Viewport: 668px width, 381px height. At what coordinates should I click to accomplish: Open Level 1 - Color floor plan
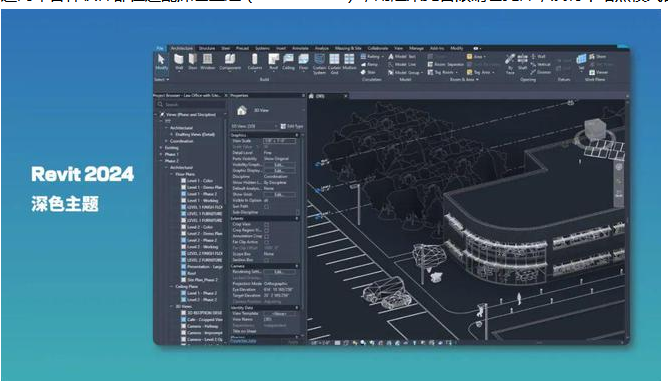coord(200,181)
